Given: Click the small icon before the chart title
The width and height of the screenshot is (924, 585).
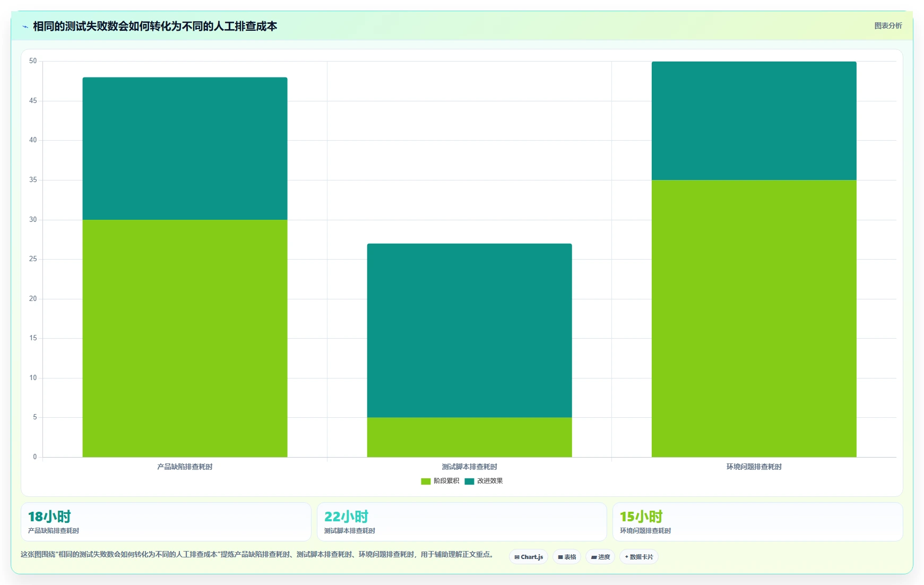Looking at the screenshot, I should click(x=25, y=27).
